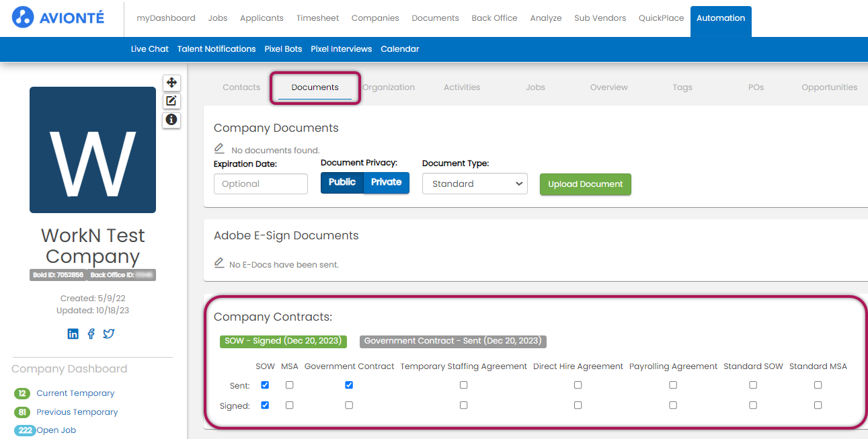This screenshot has width=868, height=439.
Task: Uncheck the SOW Sent checkbox
Action: tap(265, 385)
